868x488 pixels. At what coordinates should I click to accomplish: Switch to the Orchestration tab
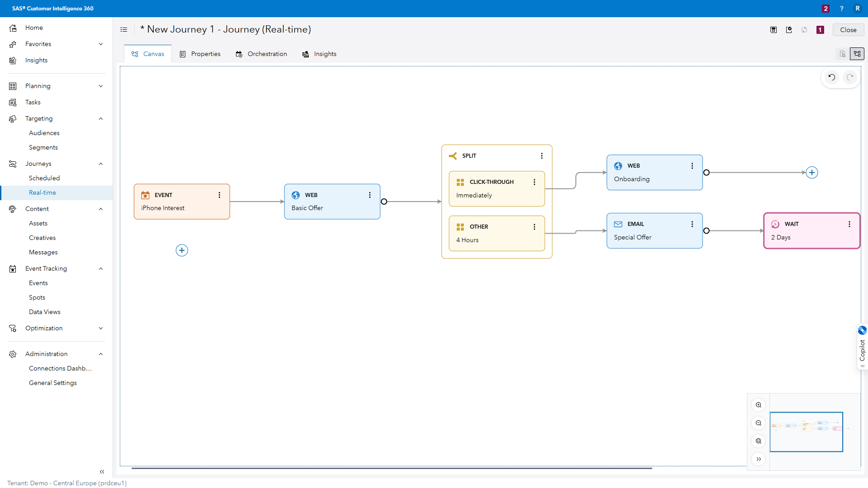[x=262, y=54]
